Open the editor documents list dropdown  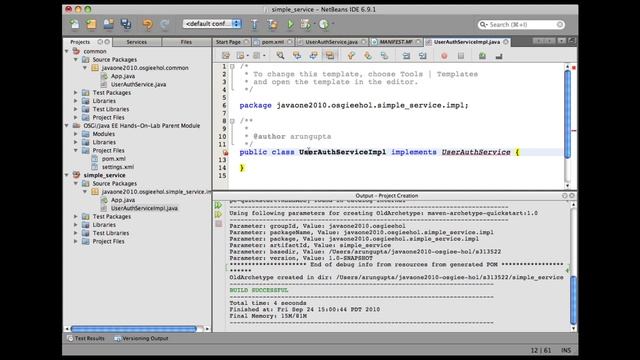[562, 41]
